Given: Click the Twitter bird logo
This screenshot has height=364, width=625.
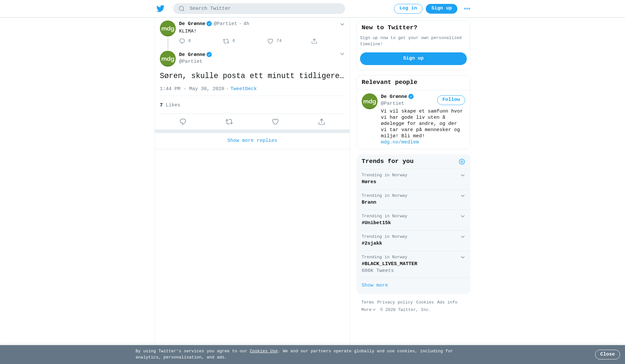Looking at the screenshot, I should (160, 8).
